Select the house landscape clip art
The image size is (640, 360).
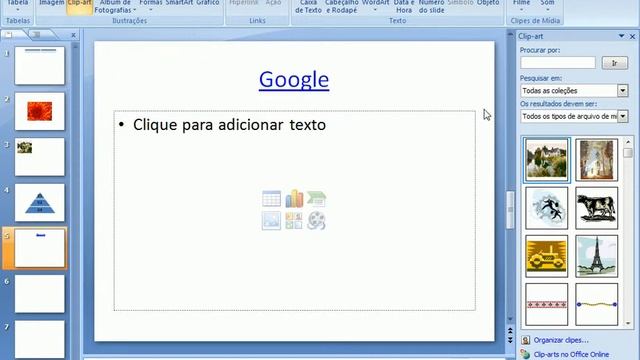point(546,160)
